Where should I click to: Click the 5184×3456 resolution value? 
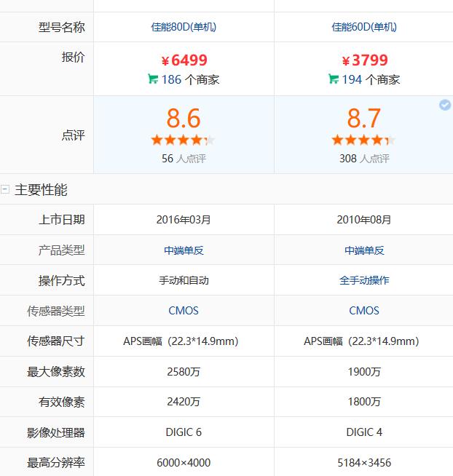pyautogui.click(x=364, y=463)
